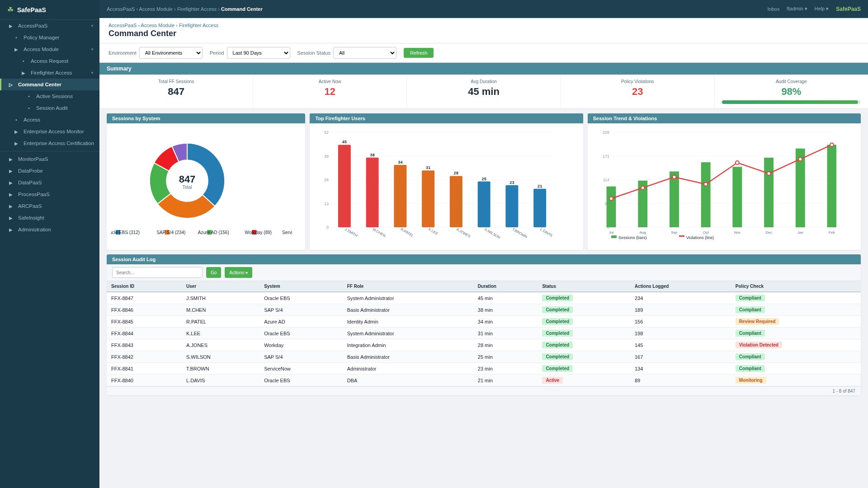The image size is (868, 488).
Task: Open the Actions button menu
Action: [238, 272]
